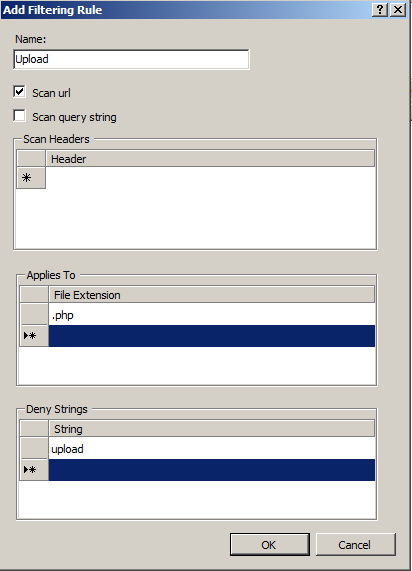Screen dimensions: 412x571
Task: Click the help question mark icon
Action: coord(380,9)
